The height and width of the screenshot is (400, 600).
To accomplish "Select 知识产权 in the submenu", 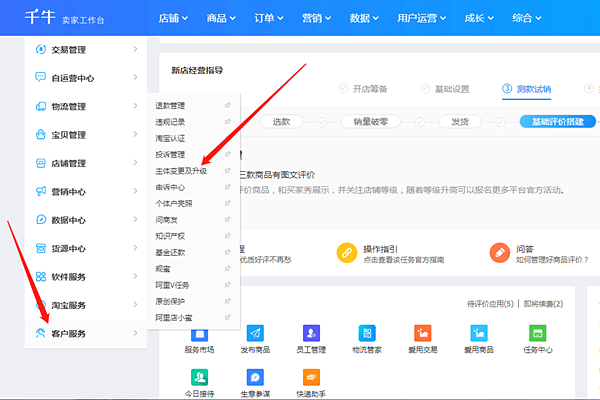I will point(170,236).
